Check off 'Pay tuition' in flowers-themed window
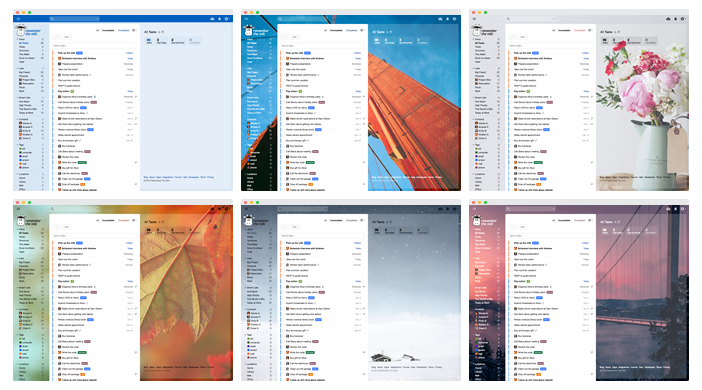Viewport: 702px width, 390px height. point(512,91)
